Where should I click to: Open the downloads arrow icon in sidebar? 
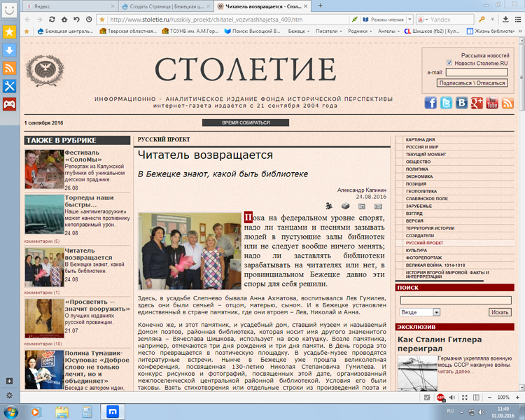(x=10, y=50)
